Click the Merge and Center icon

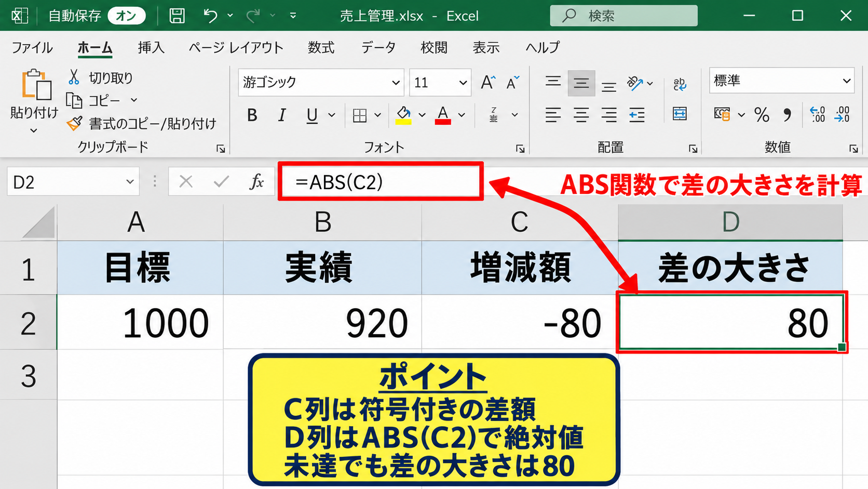click(680, 114)
